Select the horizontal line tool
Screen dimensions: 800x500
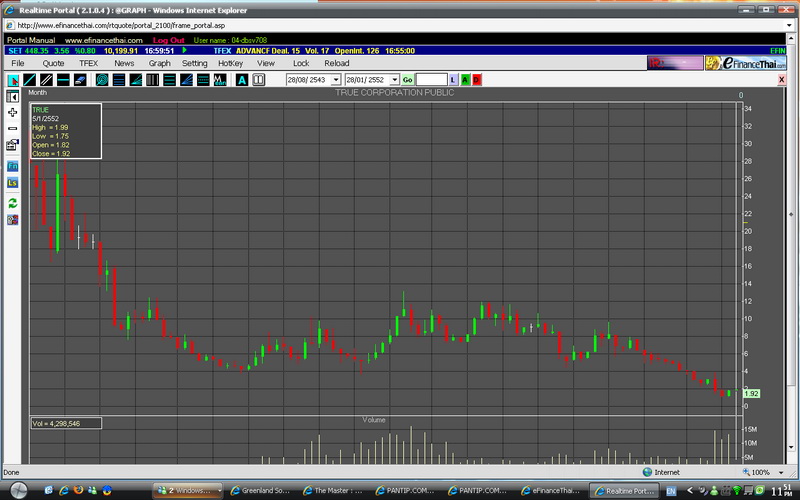point(63,80)
